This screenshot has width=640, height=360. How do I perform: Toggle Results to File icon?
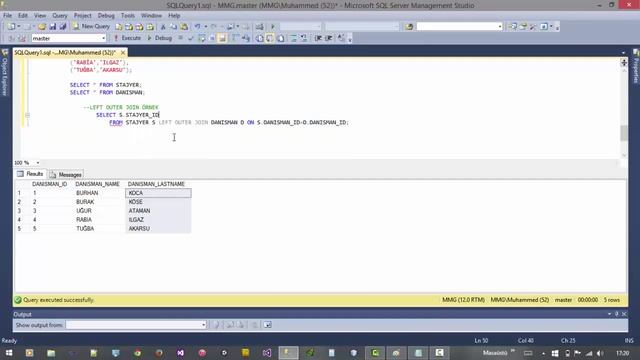point(280,38)
